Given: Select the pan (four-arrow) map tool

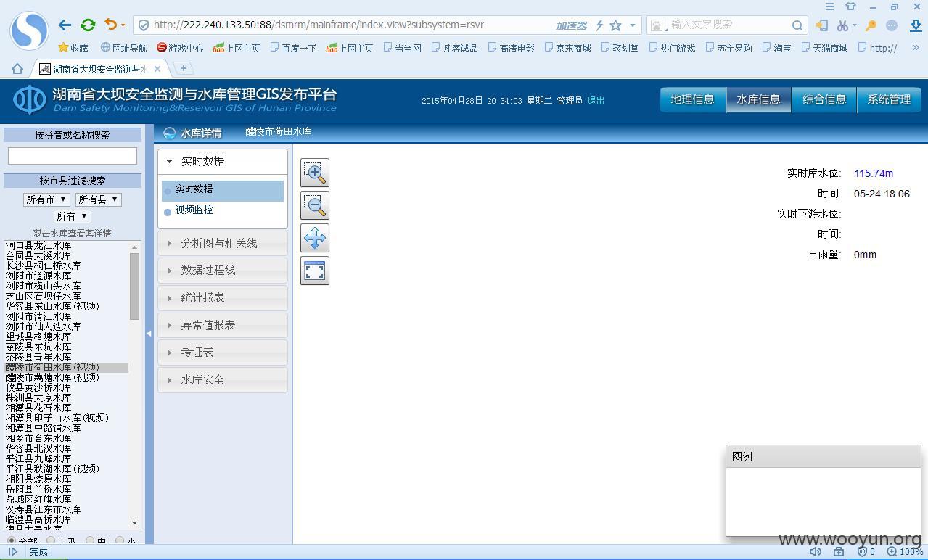Looking at the screenshot, I should (315, 238).
